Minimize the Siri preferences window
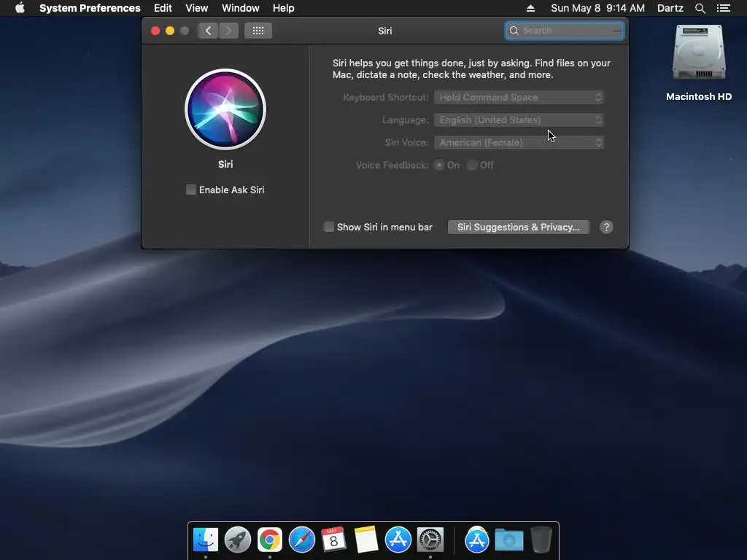The height and width of the screenshot is (560, 747). (169, 31)
